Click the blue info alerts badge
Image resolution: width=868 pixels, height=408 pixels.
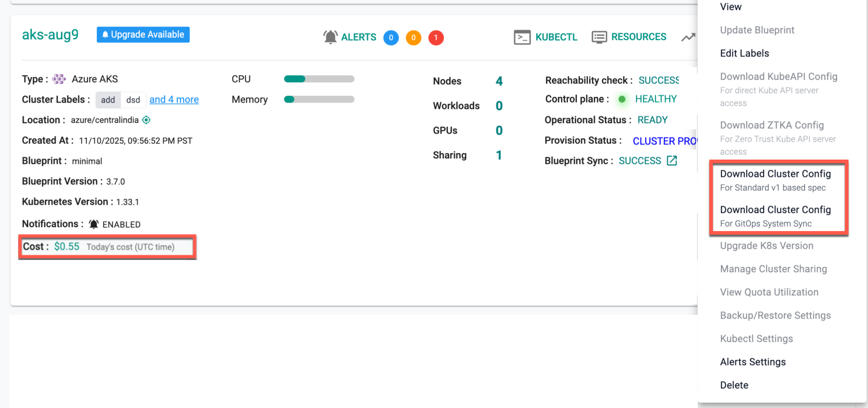pos(391,38)
